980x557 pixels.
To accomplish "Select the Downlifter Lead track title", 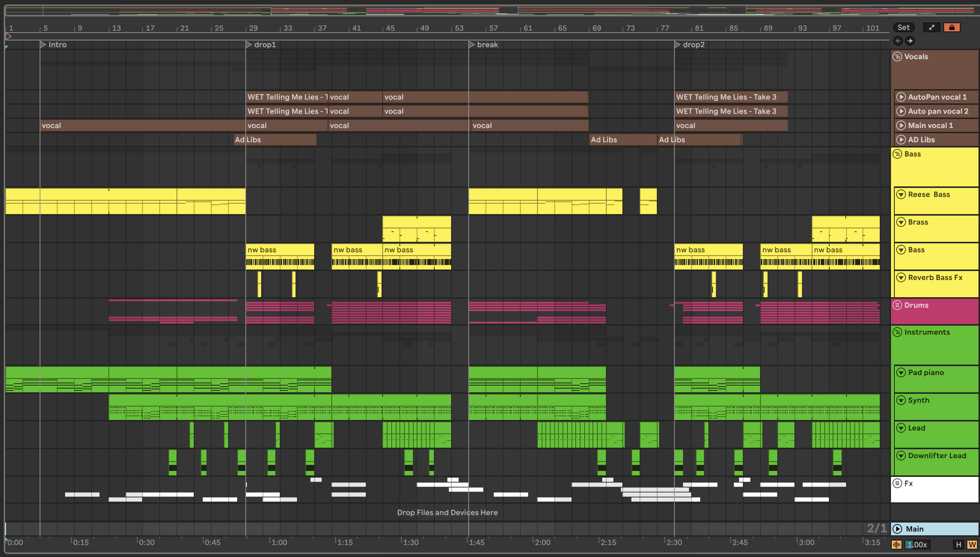I will tap(937, 456).
